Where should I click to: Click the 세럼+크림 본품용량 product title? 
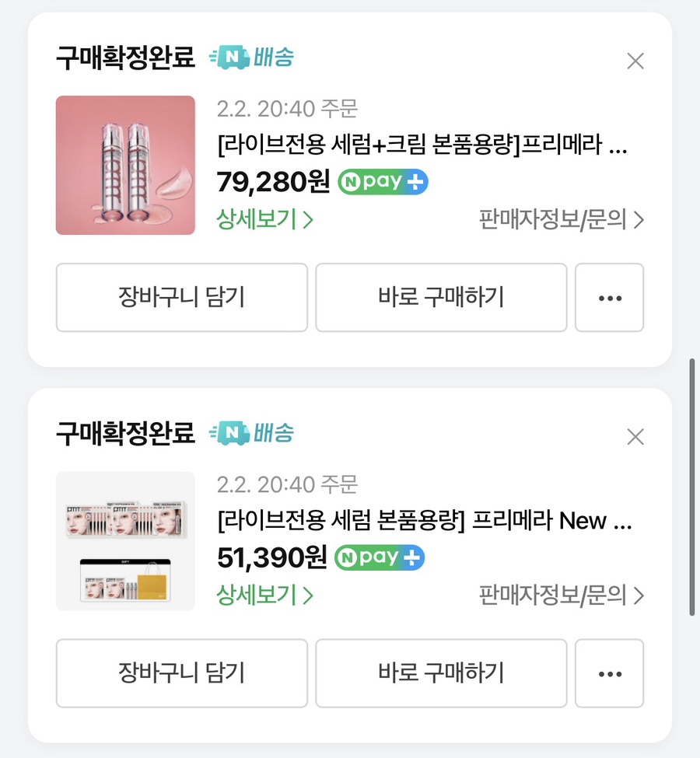coord(424,145)
